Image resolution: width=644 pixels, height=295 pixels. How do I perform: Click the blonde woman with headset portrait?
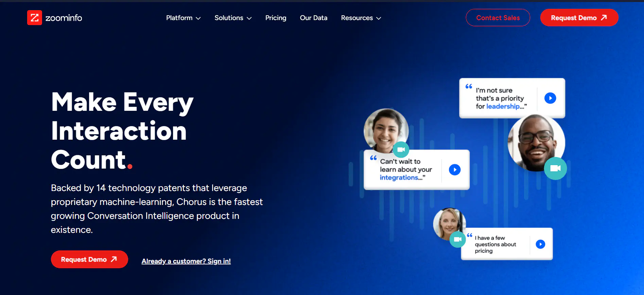point(449,224)
